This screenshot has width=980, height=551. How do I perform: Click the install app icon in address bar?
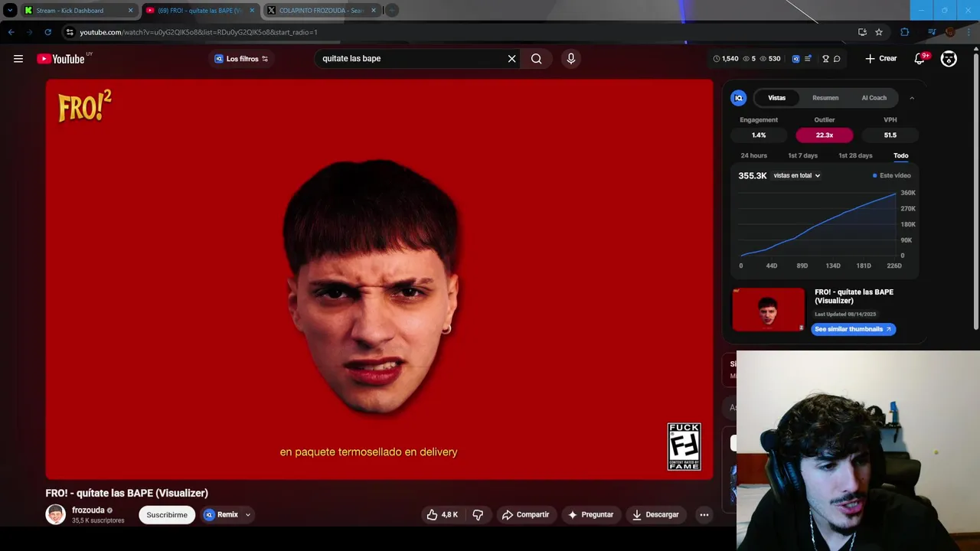tap(862, 32)
